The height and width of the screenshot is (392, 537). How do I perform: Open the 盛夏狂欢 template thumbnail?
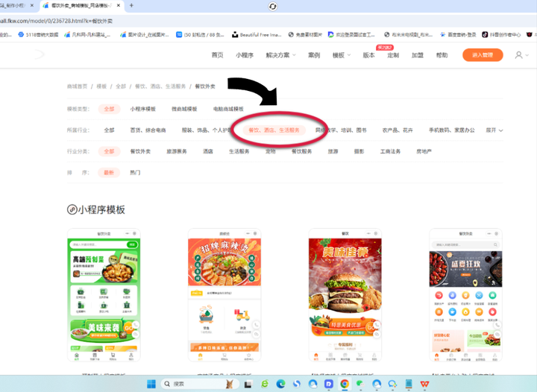tap(465, 295)
